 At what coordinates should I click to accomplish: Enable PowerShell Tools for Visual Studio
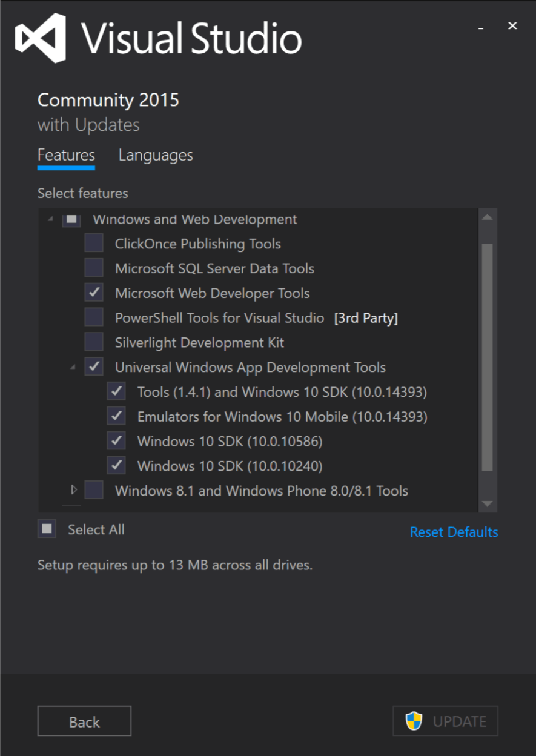[94, 317]
